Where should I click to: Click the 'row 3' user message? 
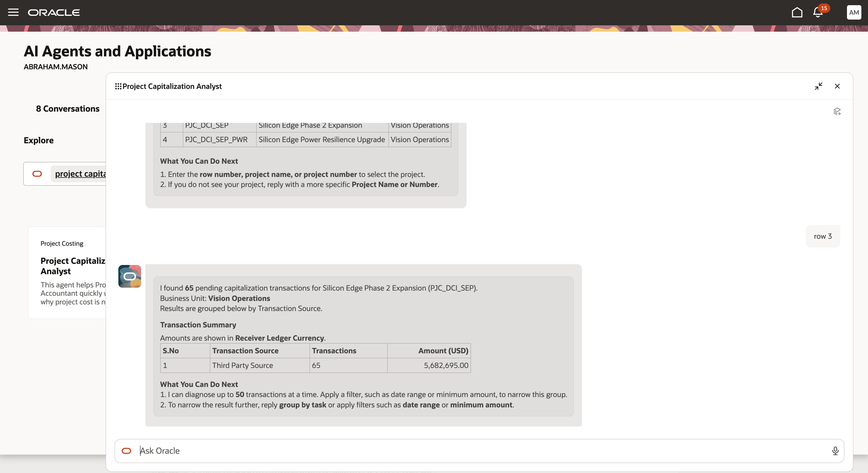[823, 236]
